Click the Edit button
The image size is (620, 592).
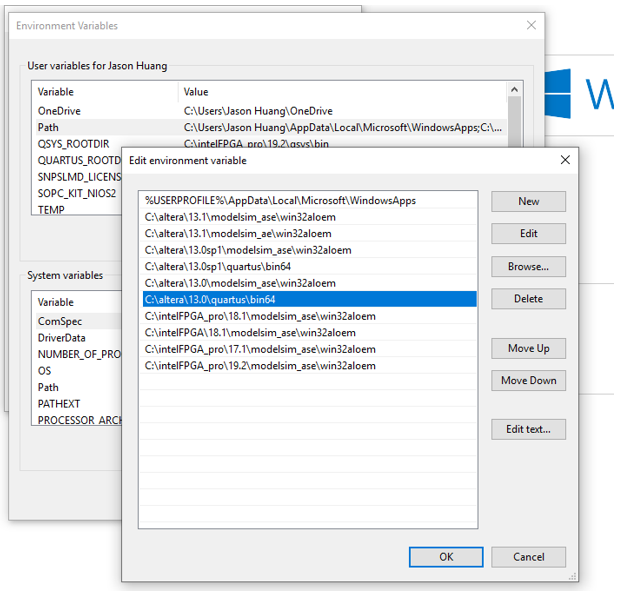(528, 234)
